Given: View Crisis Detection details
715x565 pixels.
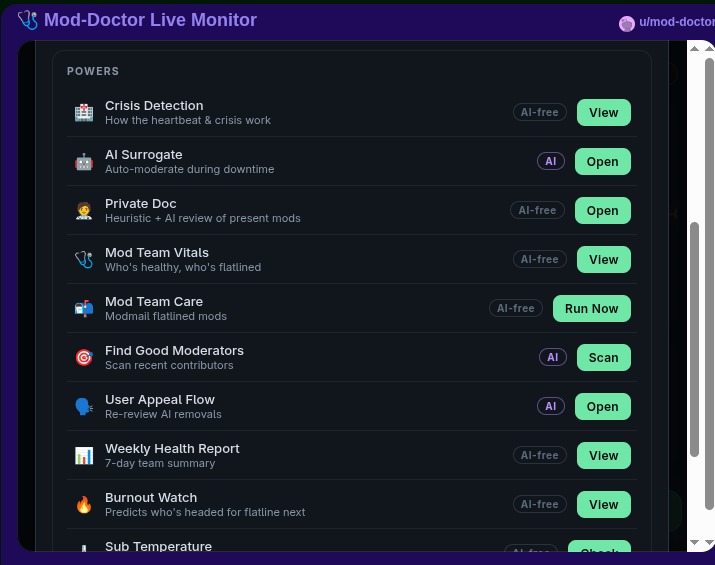Looking at the screenshot, I should point(604,113).
